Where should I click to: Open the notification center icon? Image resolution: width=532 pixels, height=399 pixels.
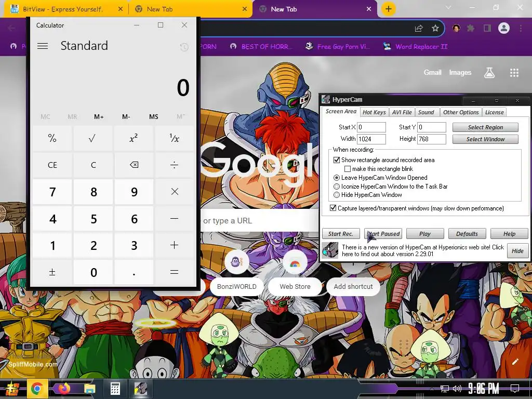[515, 389]
